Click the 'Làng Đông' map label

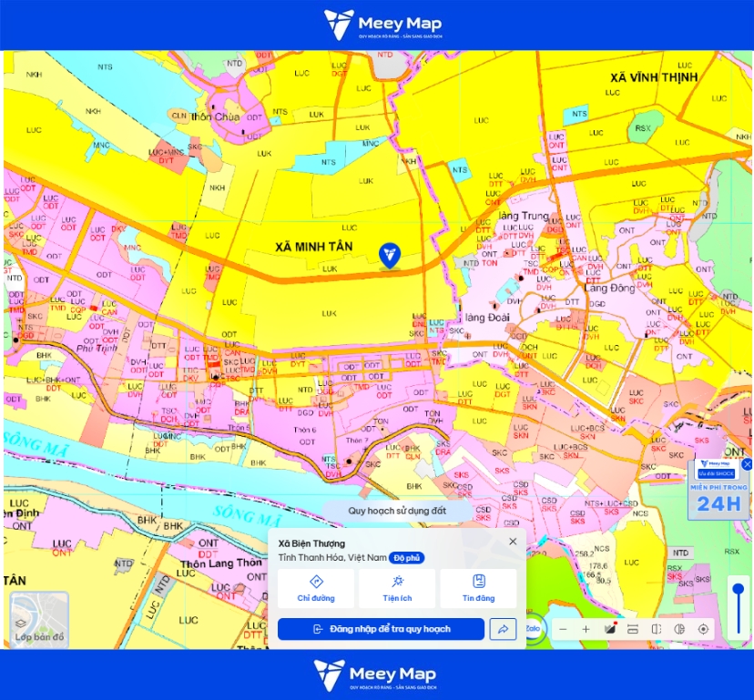609,288
